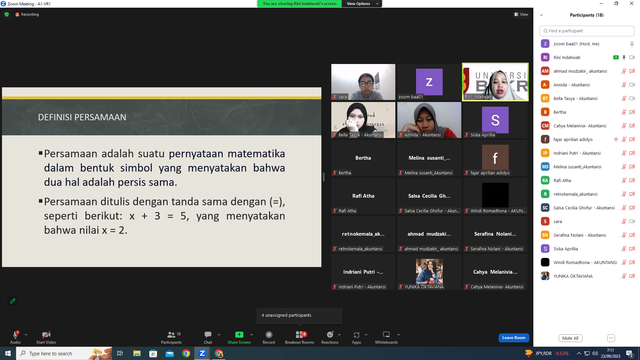Image resolution: width=640 pixels, height=360 pixels.
Task: Expand the Reactions options caret
Action: [339, 335]
